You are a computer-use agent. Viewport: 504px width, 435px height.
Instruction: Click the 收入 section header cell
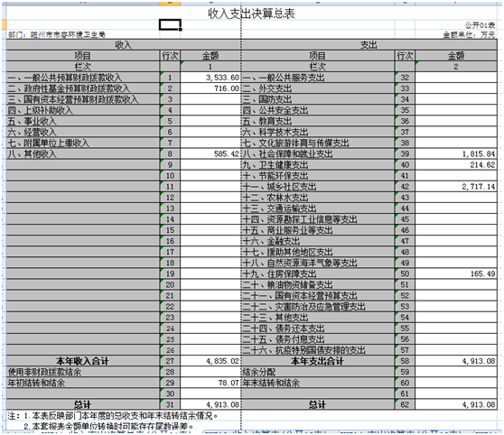(124, 45)
